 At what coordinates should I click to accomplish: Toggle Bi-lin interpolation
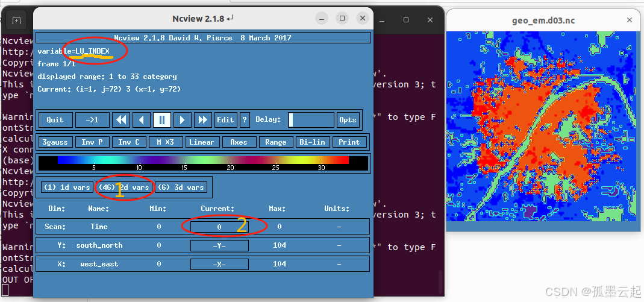point(313,142)
